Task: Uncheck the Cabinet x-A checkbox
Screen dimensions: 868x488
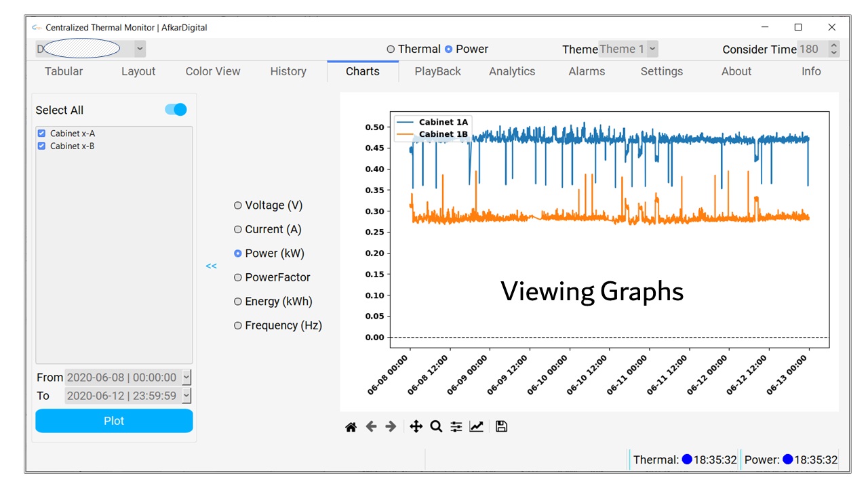Action: pyautogui.click(x=41, y=134)
